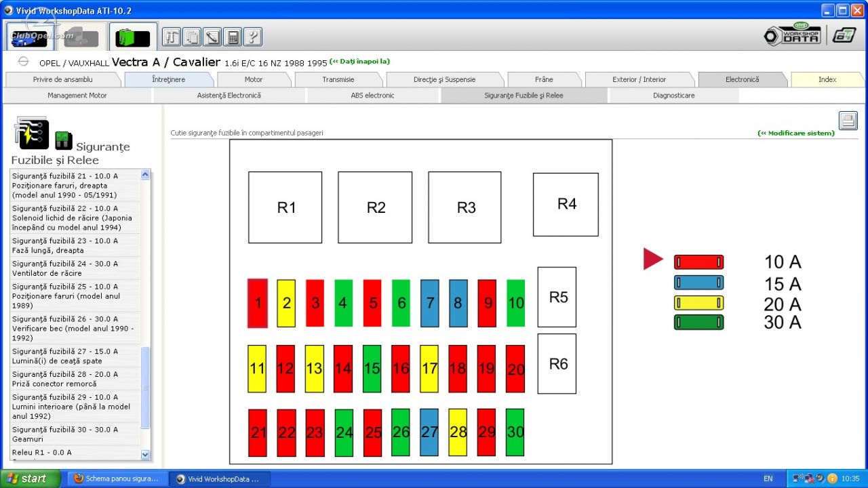Switch to the Întreținere tab

click(168, 79)
